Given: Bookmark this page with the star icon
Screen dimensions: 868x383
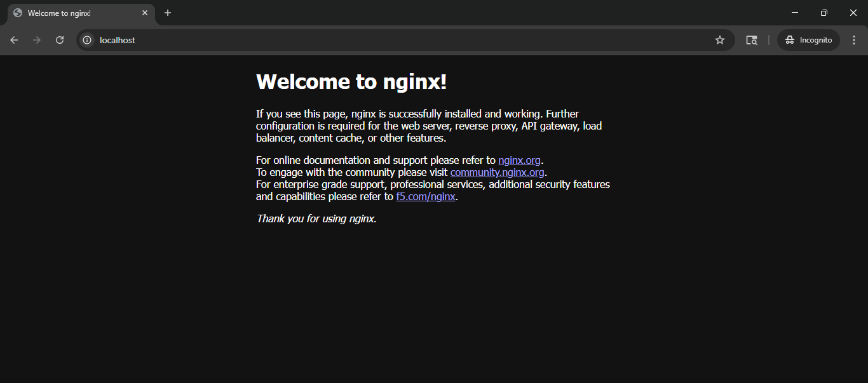Looking at the screenshot, I should tap(720, 40).
